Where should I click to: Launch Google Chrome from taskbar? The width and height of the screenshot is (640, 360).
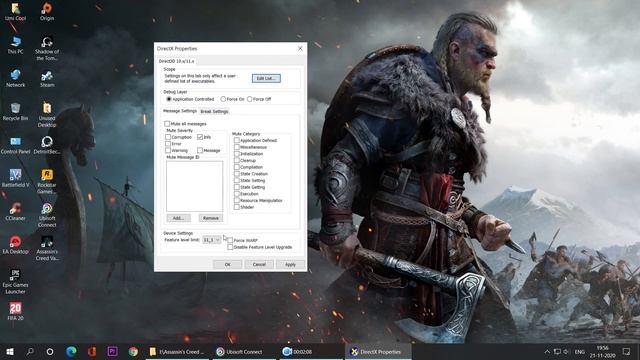click(x=133, y=351)
